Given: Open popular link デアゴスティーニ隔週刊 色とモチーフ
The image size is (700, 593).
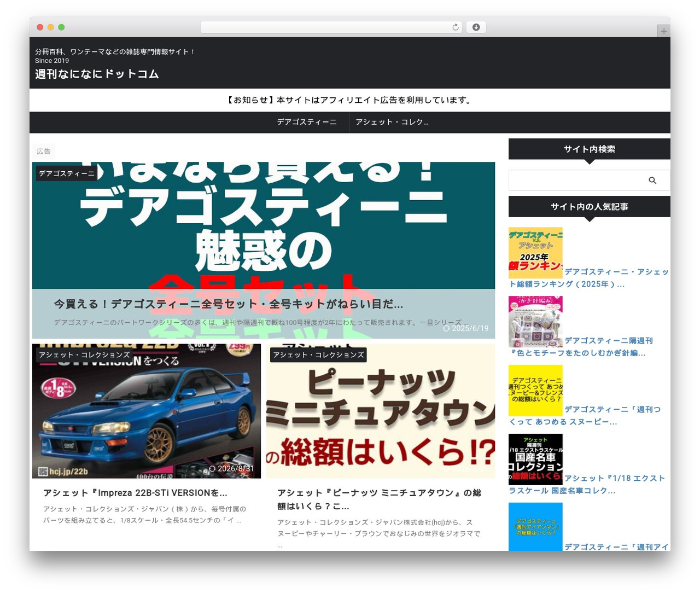Looking at the screenshot, I should (581, 347).
